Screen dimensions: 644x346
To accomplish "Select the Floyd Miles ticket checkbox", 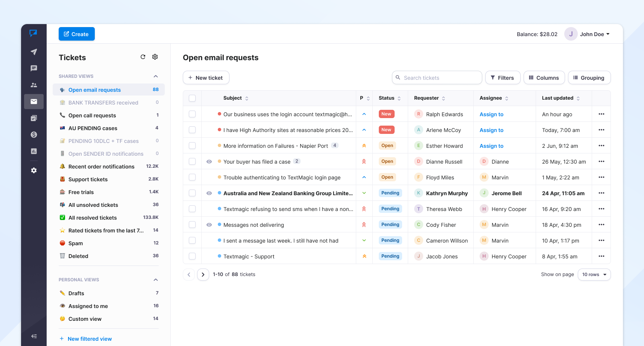I will (192, 177).
